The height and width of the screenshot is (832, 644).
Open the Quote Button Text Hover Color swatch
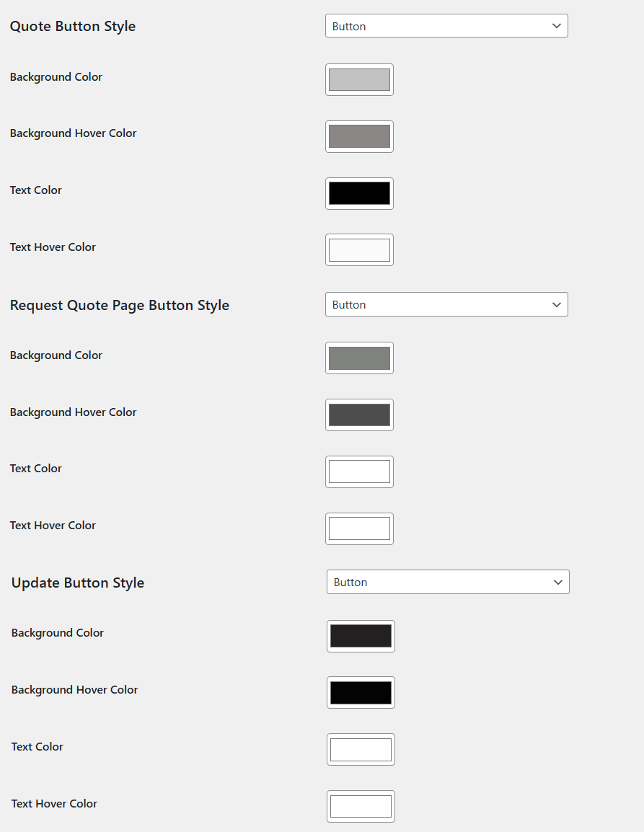359,249
